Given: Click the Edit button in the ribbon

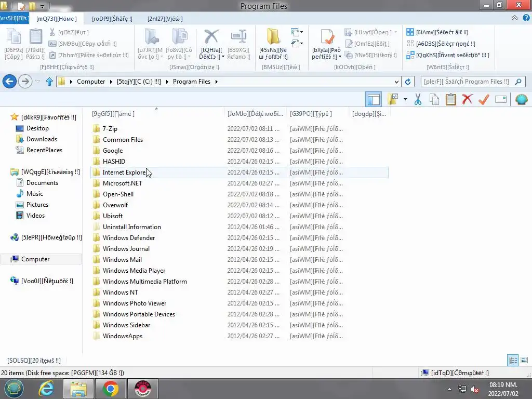Looking at the screenshot, I should pyautogui.click(x=367, y=44).
